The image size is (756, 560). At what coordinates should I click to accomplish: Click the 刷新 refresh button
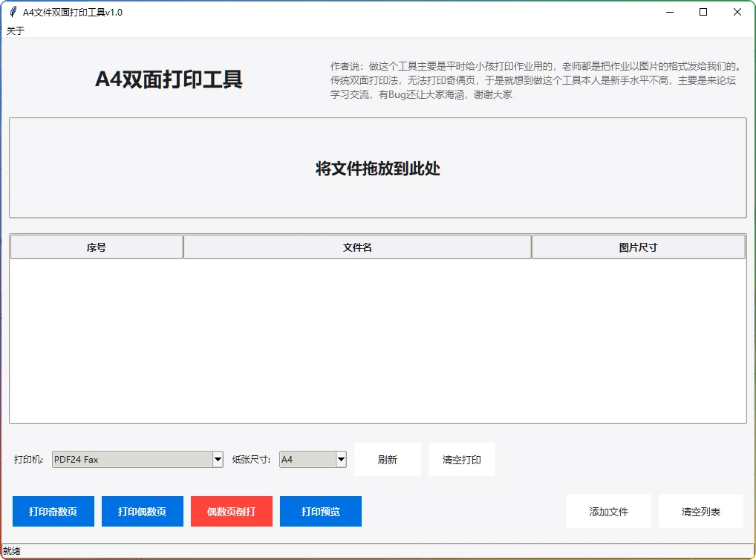point(387,459)
